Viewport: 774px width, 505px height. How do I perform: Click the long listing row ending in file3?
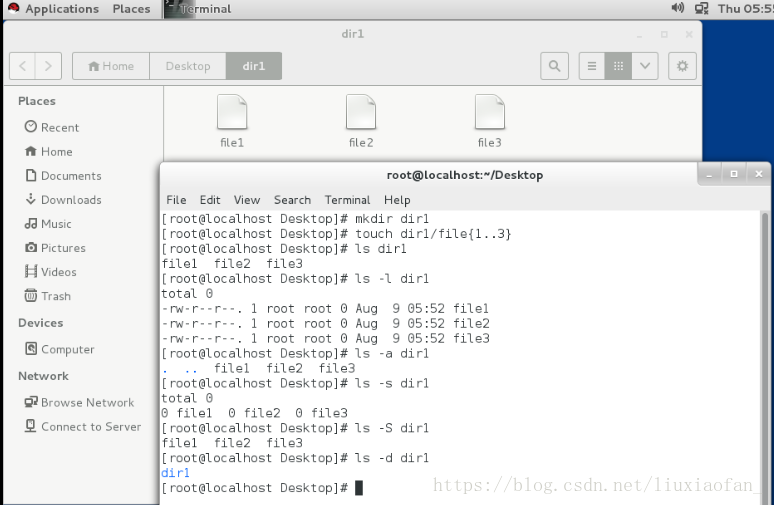click(x=325, y=339)
